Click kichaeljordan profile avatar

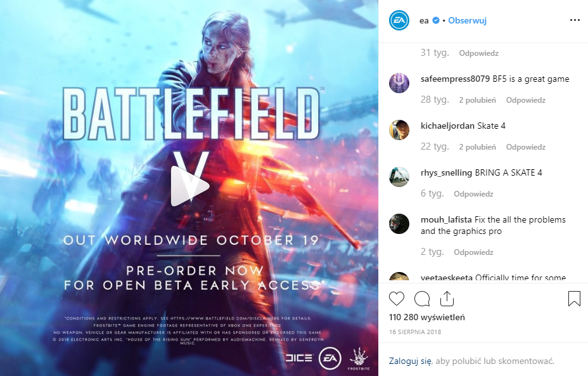[399, 130]
